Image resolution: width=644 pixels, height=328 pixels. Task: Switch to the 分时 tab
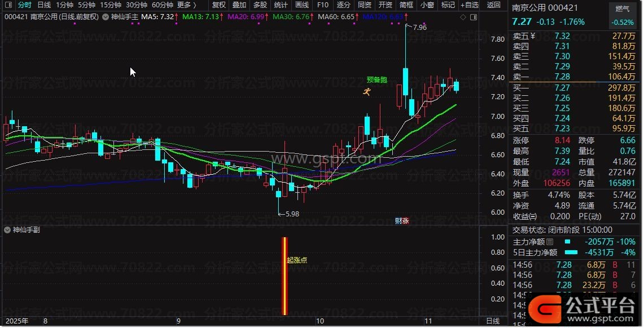25,5
